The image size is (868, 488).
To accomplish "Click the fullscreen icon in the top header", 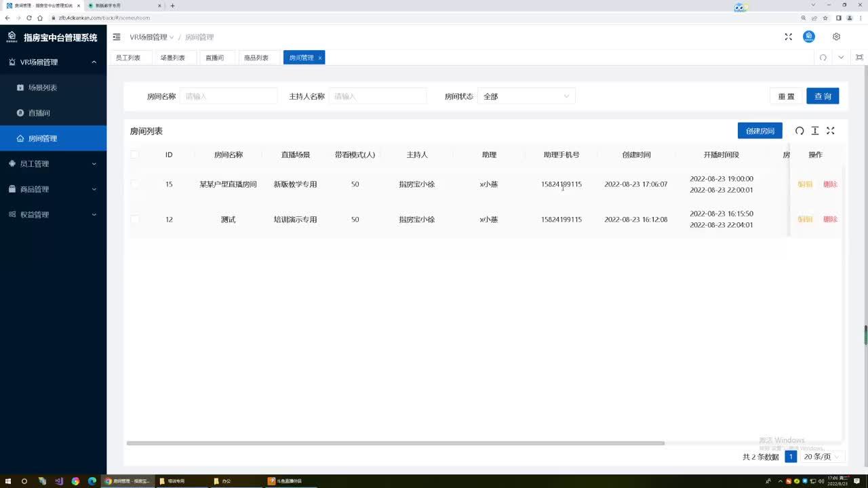I will (x=788, y=37).
